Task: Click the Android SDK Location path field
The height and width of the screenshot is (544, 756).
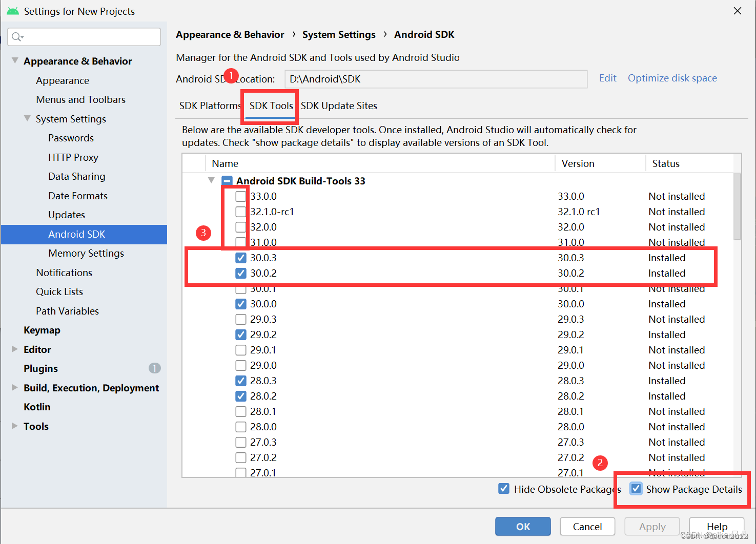Action: [436, 79]
